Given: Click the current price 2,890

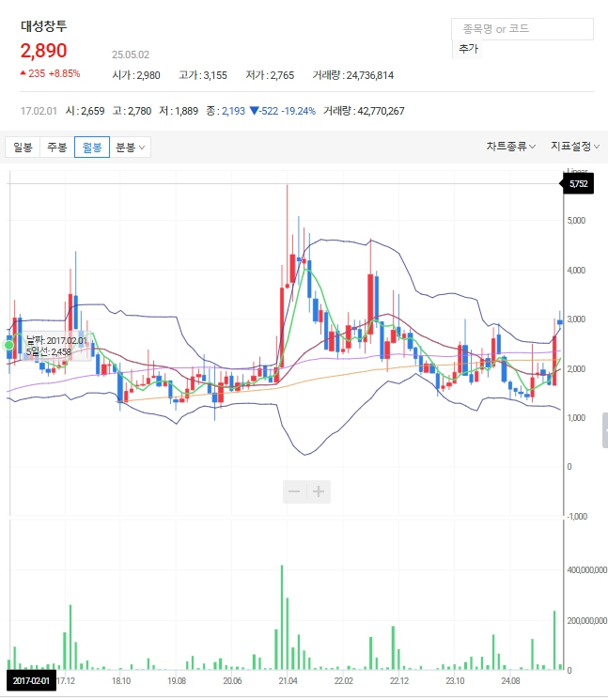Looking at the screenshot, I should [x=44, y=51].
